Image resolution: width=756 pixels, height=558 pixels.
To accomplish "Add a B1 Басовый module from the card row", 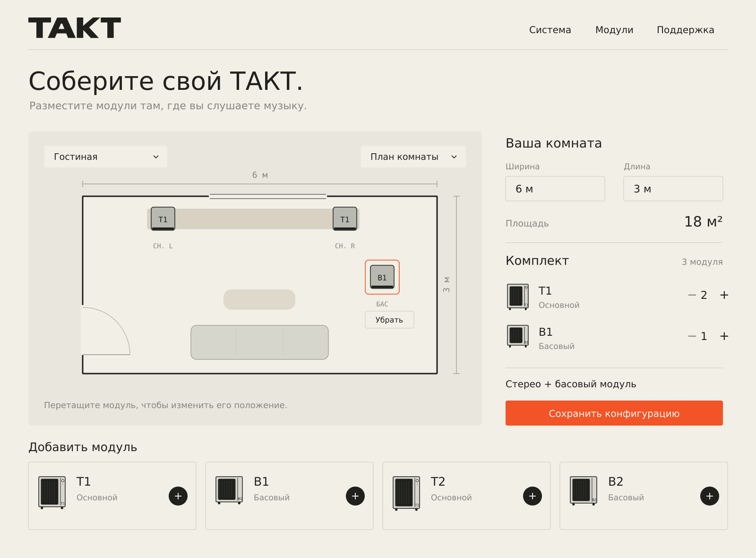I will pyautogui.click(x=355, y=496).
